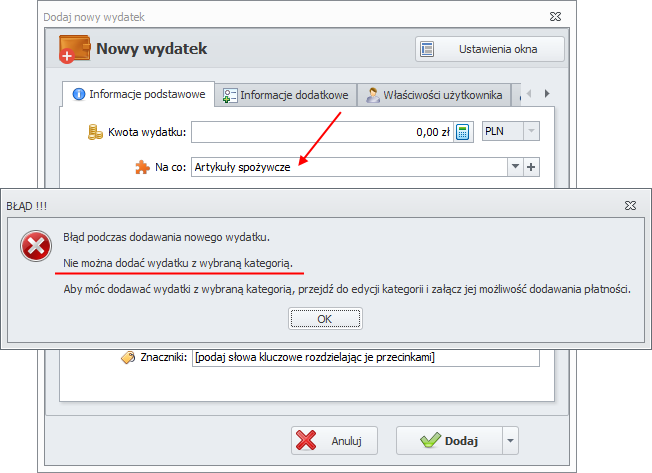Click the plus button to add a category
Image resolution: width=652 pixels, height=473 pixels.
pos(532,167)
